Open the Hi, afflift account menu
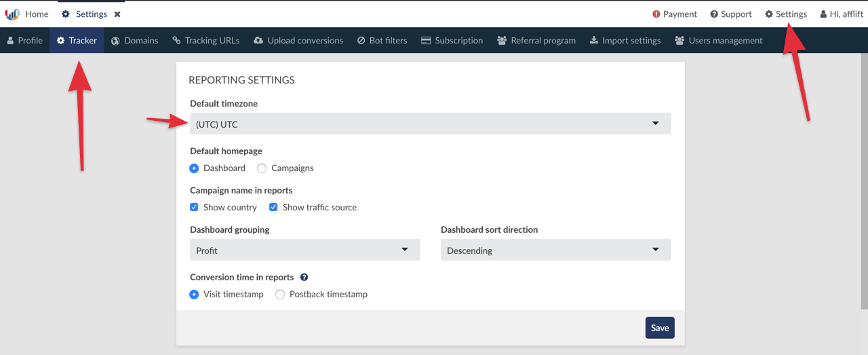The width and height of the screenshot is (868, 355). point(842,14)
